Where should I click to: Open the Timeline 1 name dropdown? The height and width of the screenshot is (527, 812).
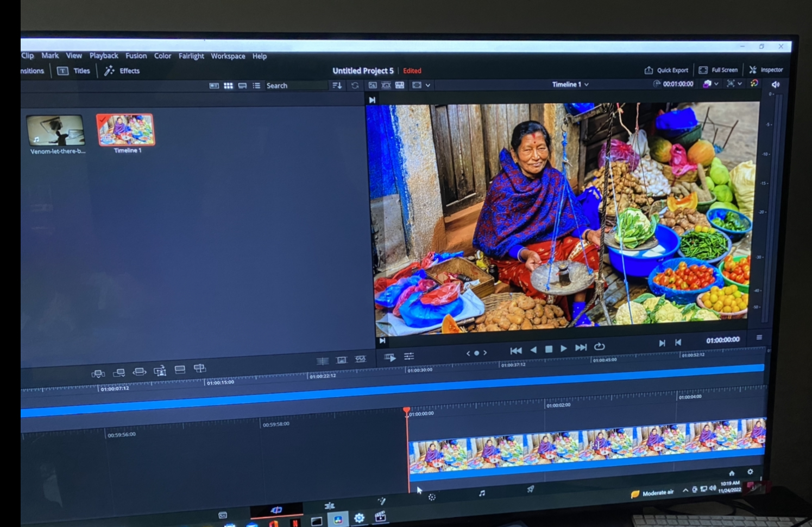[570, 85]
